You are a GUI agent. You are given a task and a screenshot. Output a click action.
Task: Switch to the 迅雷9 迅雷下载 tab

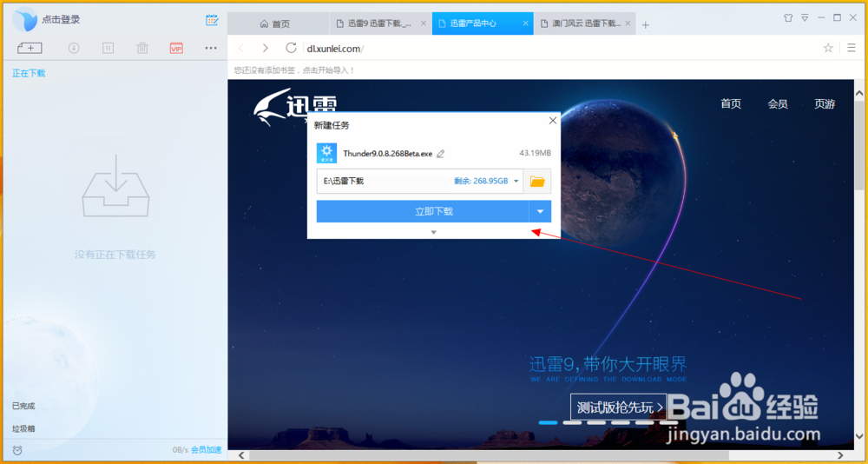[x=380, y=23]
